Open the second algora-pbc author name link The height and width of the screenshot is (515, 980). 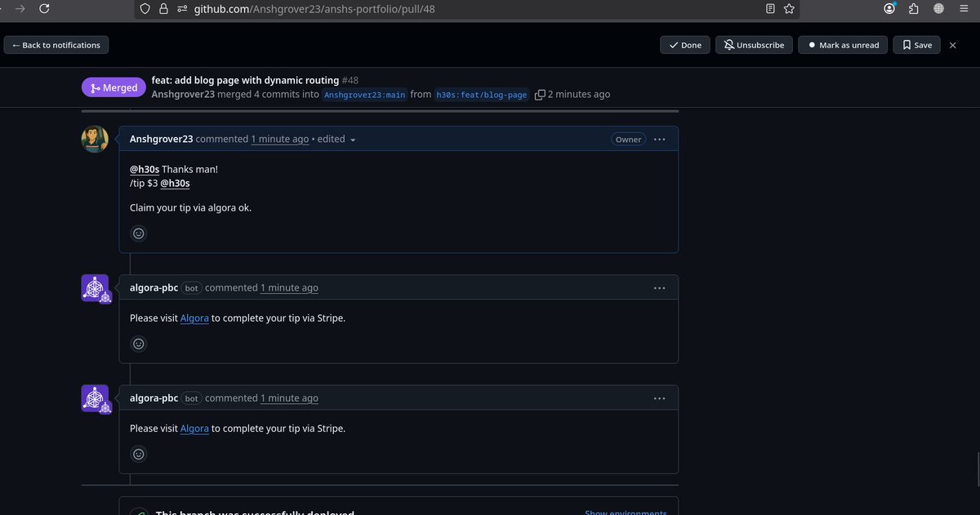pyautogui.click(x=154, y=397)
